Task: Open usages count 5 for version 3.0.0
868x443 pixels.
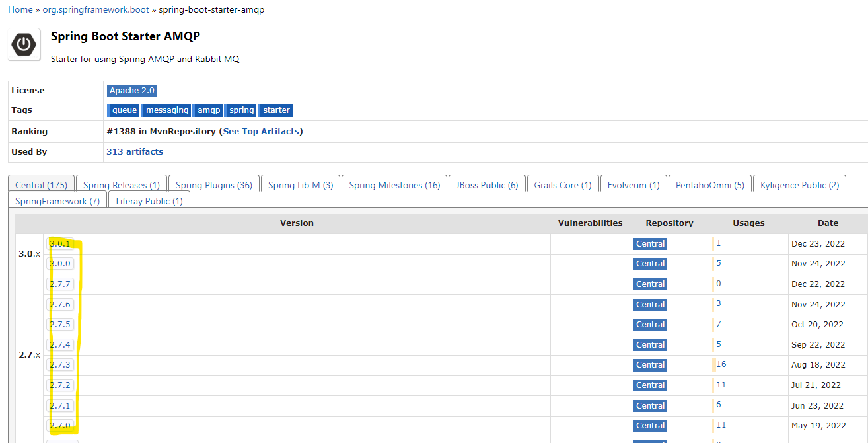Action: [x=719, y=263]
